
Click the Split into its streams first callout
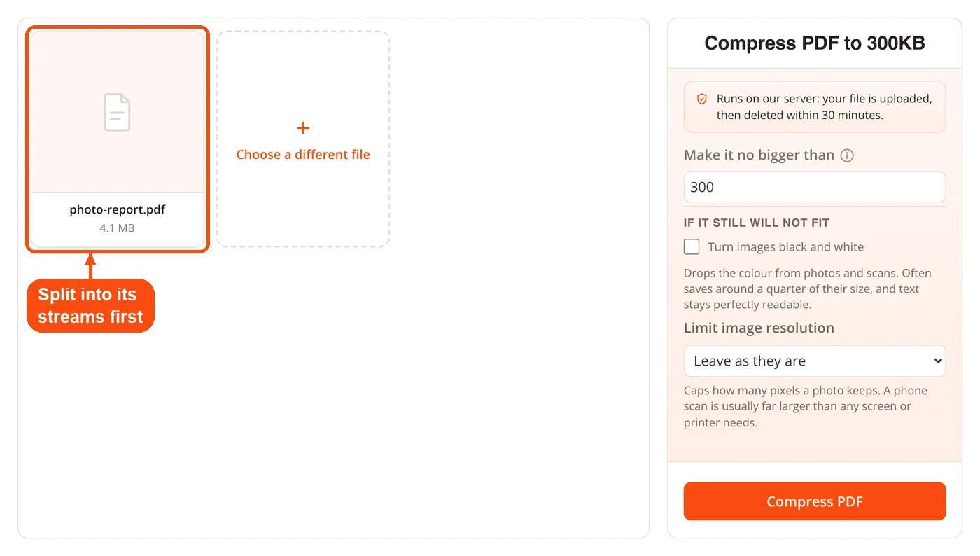coord(90,305)
